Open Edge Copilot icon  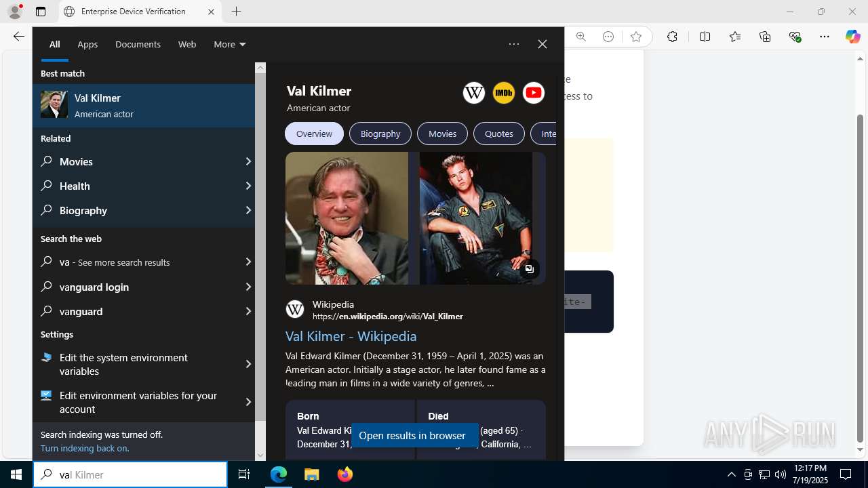coord(852,37)
